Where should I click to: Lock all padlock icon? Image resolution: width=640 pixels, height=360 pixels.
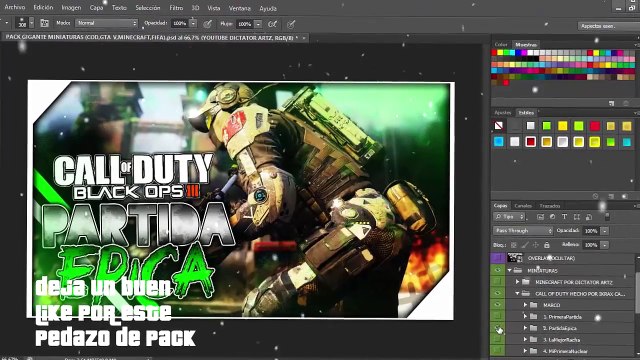547,245
